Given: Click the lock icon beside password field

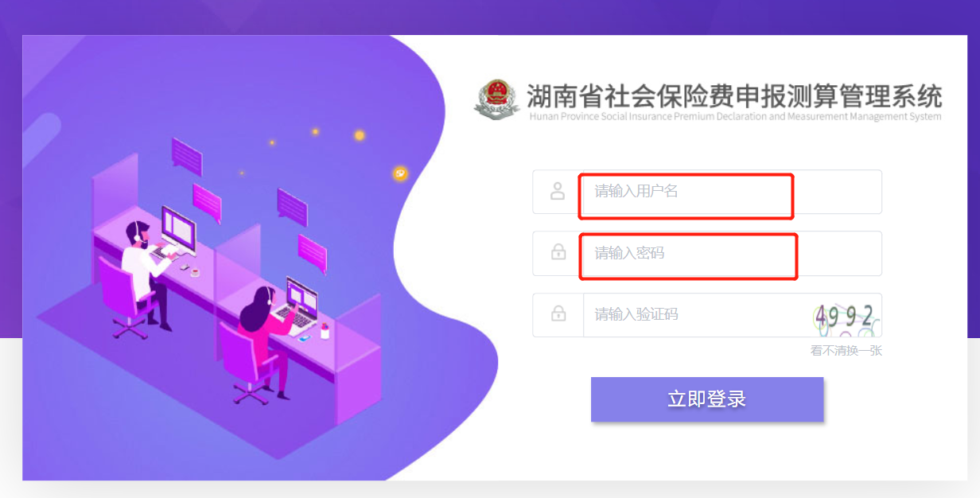Looking at the screenshot, I should pyautogui.click(x=558, y=253).
